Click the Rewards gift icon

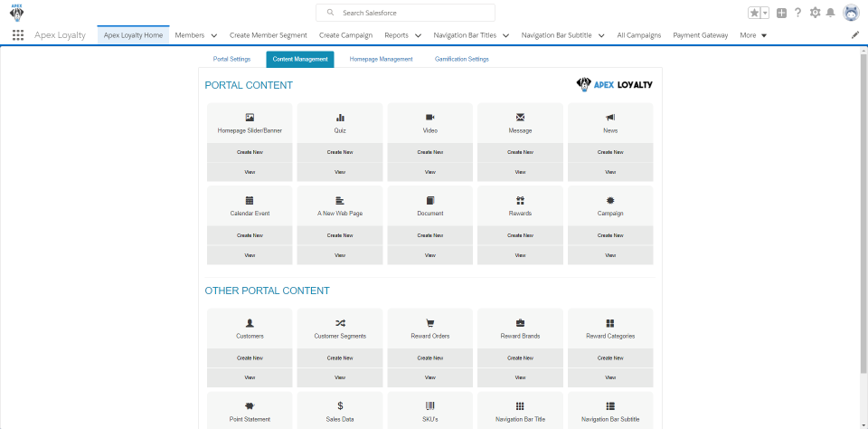pyautogui.click(x=521, y=201)
